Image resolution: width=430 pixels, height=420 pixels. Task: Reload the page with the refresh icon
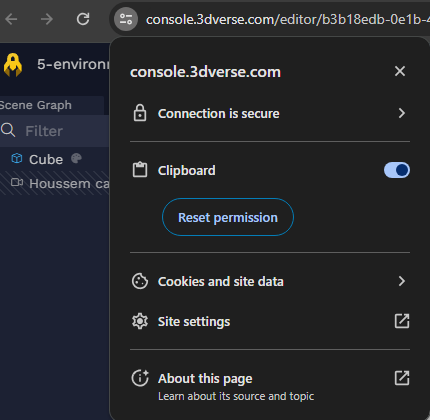(x=83, y=19)
